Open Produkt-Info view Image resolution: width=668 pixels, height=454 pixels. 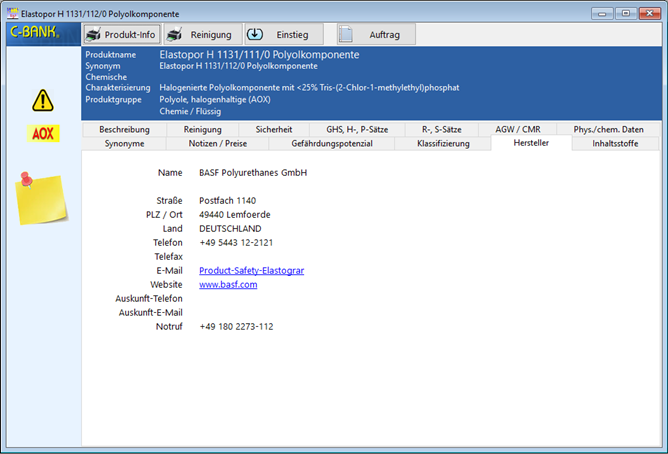[121, 35]
